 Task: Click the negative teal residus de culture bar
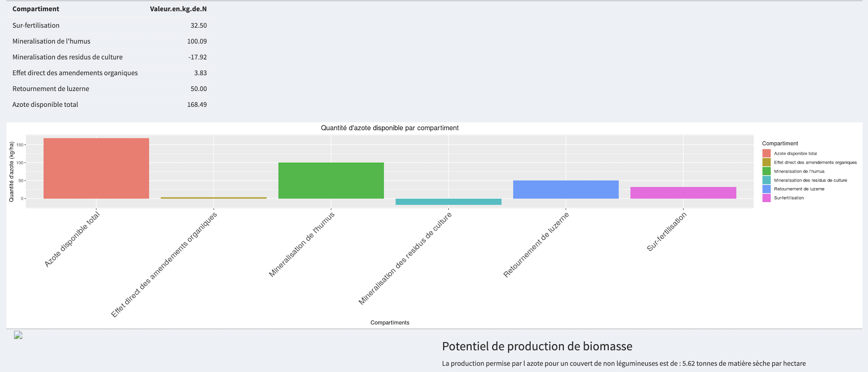[x=448, y=202]
